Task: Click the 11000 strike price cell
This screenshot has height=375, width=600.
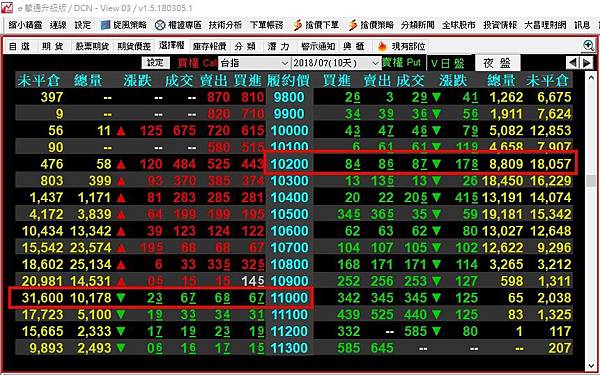Action: (x=289, y=298)
